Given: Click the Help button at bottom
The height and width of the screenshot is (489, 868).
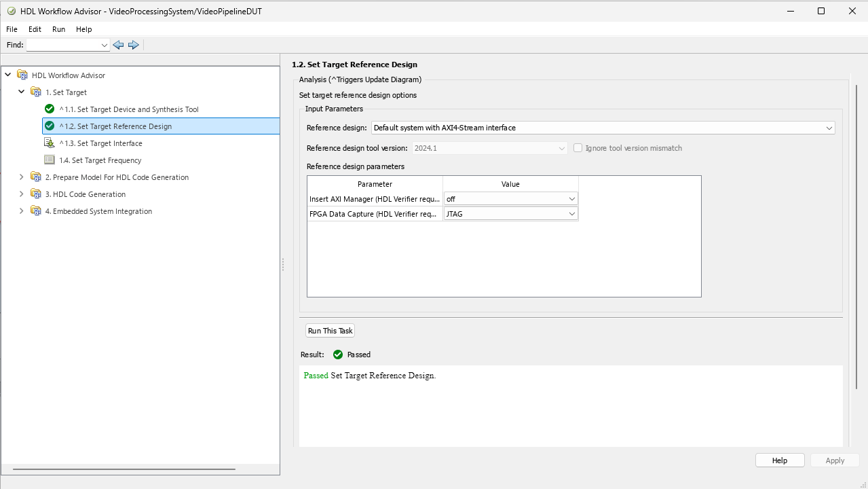Looking at the screenshot, I should click(780, 460).
